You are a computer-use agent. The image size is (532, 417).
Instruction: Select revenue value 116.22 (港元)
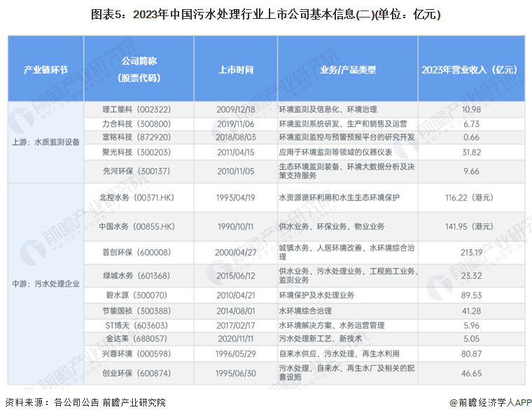pos(469,198)
